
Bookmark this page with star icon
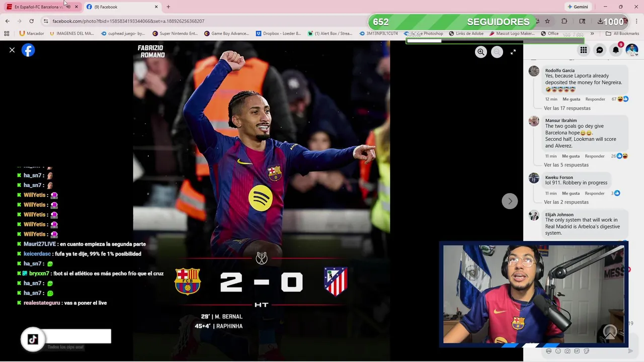tap(547, 21)
